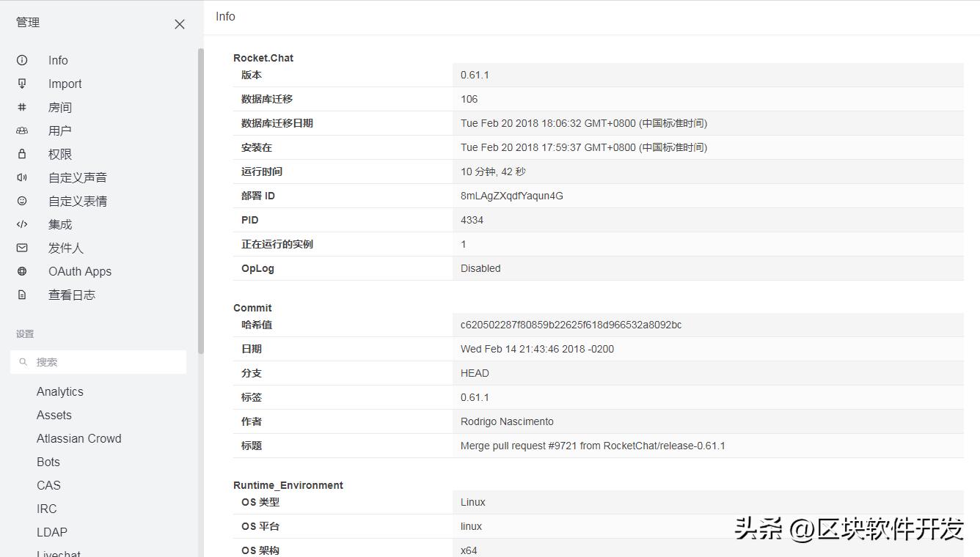Click the sidebar vertical scrollbar
The image size is (980, 557).
tap(201, 199)
